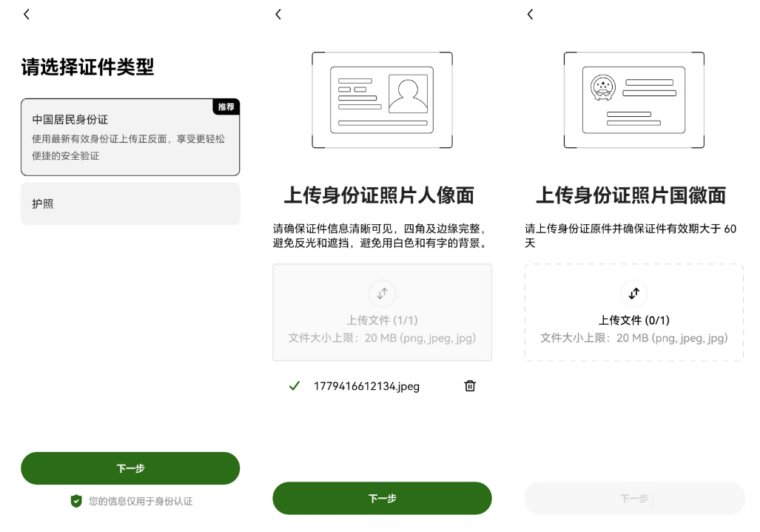Click the upload arrows icon in 上传文件 (1/1) box
The image size is (760, 532).
pos(382,293)
